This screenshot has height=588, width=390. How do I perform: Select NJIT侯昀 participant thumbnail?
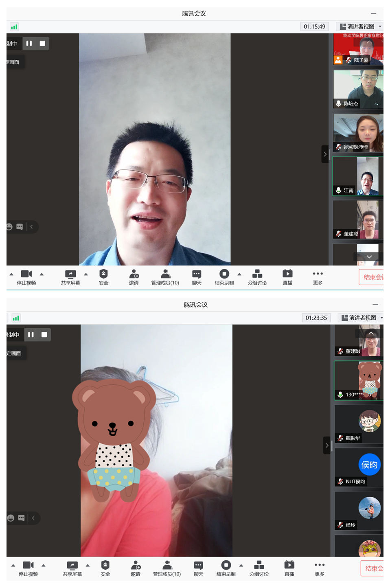point(359,467)
